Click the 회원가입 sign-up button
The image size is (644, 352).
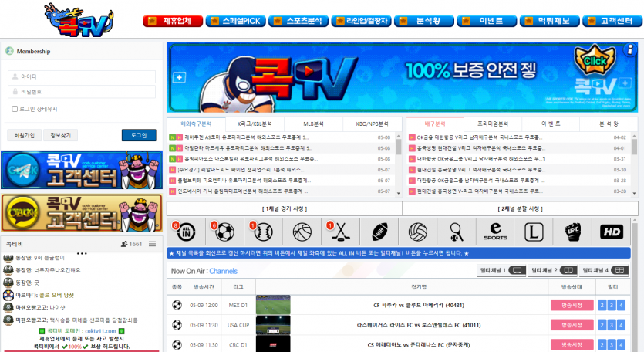pos(25,135)
